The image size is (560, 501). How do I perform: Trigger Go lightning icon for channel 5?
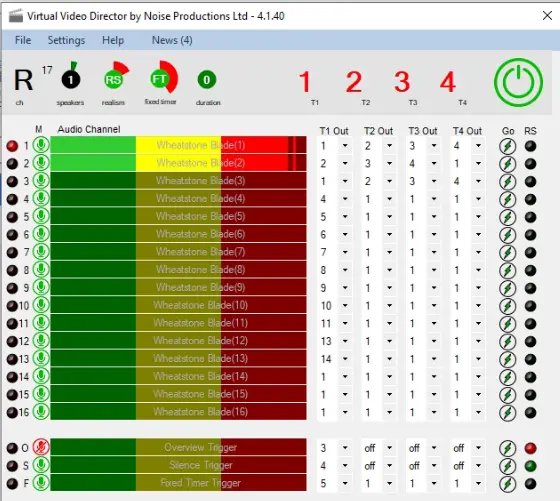coord(508,217)
